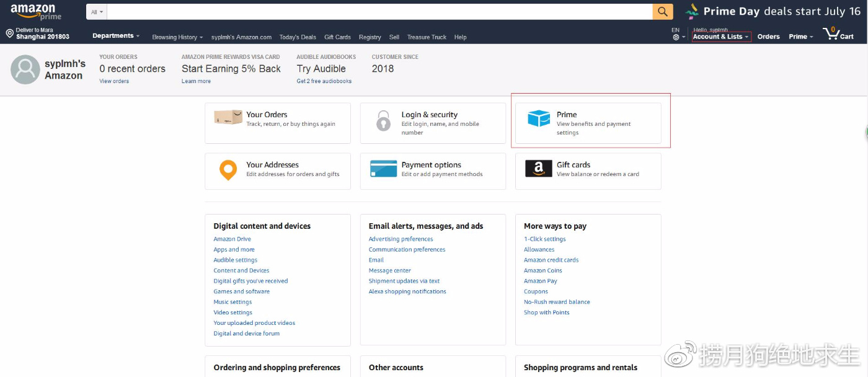
Task: Go to Today's Deals
Action: [x=298, y=37]
